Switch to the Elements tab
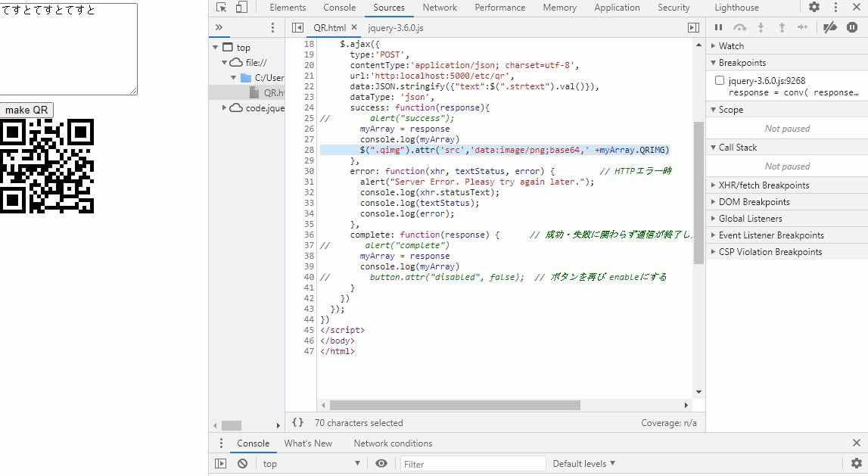 pos(288,8)
